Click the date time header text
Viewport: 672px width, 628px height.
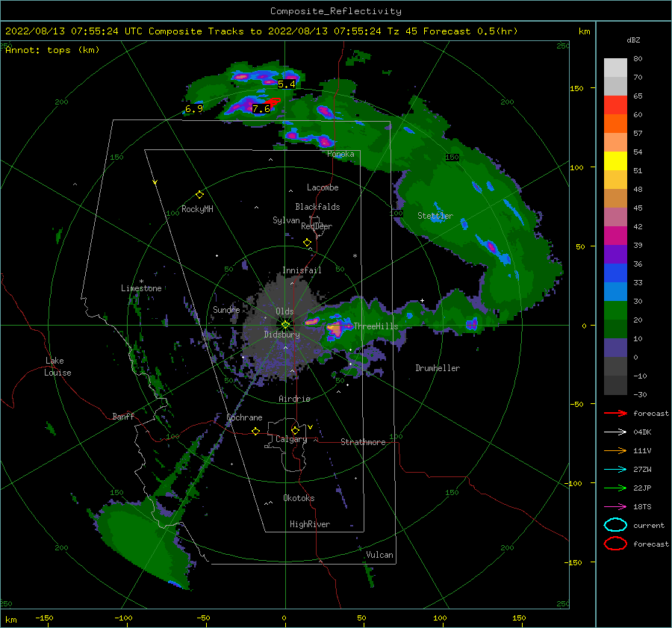tap(261, 31)
